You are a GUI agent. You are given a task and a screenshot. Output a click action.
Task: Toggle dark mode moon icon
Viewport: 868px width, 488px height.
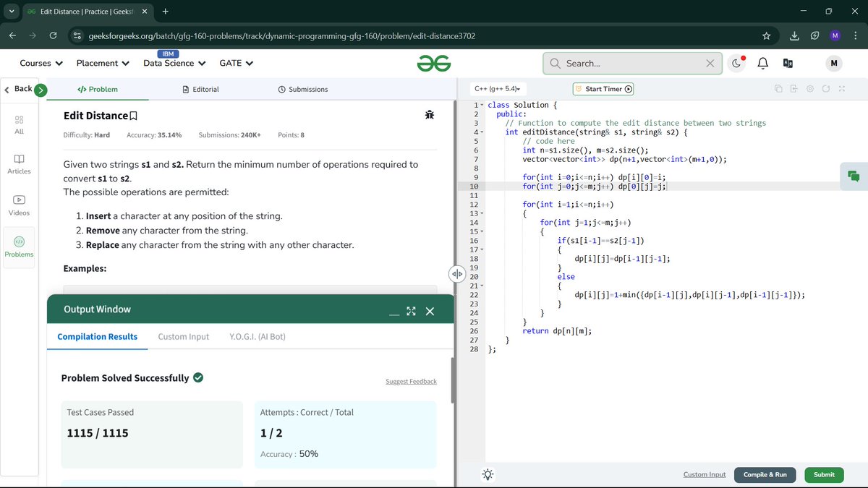pyautogui.click(x=736, y=64)
